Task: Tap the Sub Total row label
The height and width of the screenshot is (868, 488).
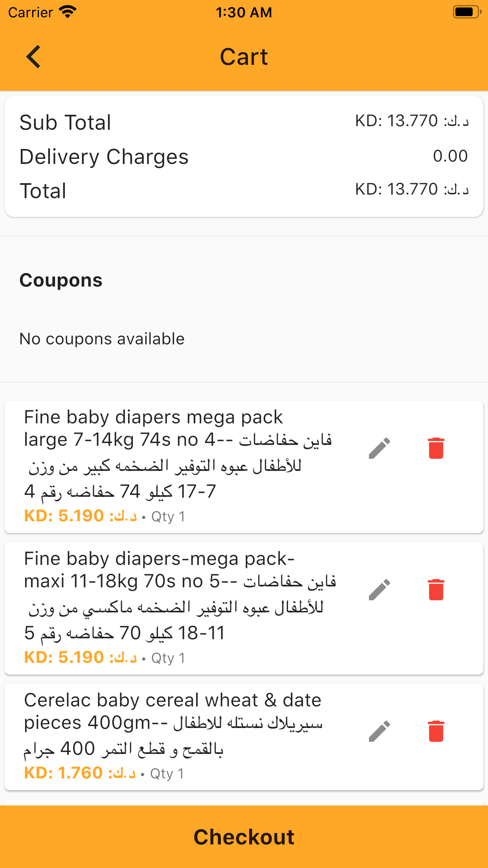Action: click(x=65, y=122)
